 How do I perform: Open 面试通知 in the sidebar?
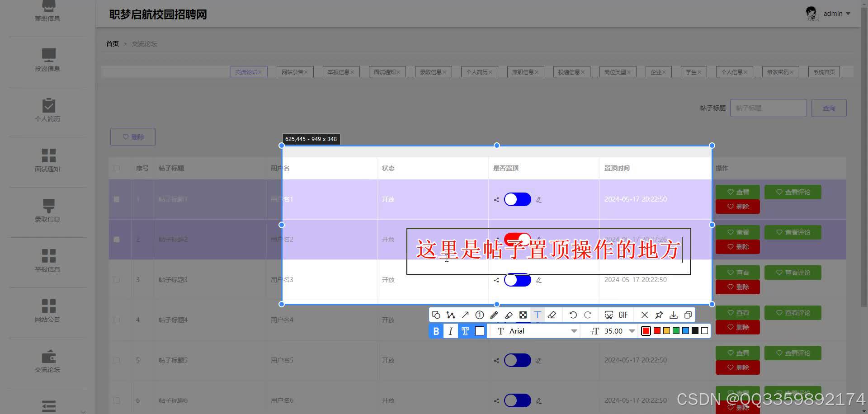47,160
